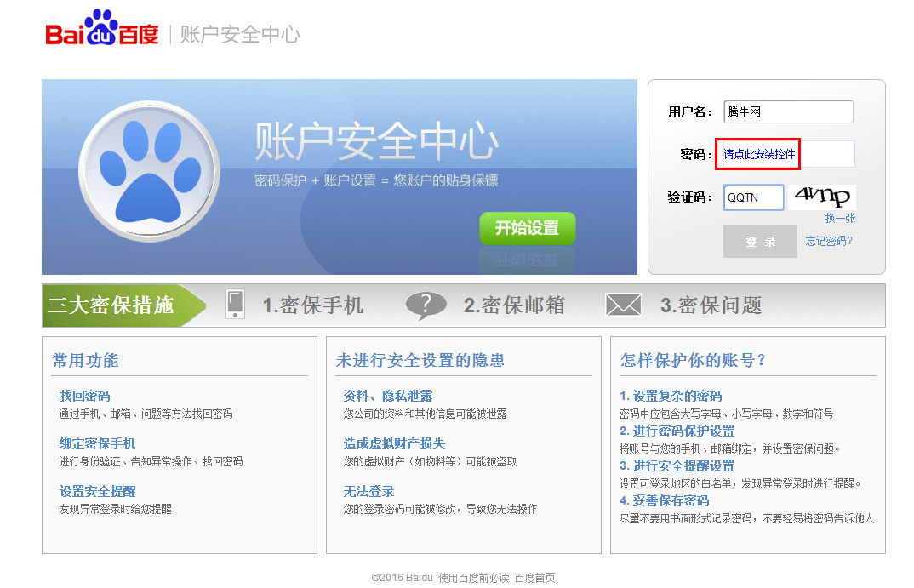The height and width of the screenshot is (588, 914).
Task: Click the 无法登录 heading
Action: (369, 492)
